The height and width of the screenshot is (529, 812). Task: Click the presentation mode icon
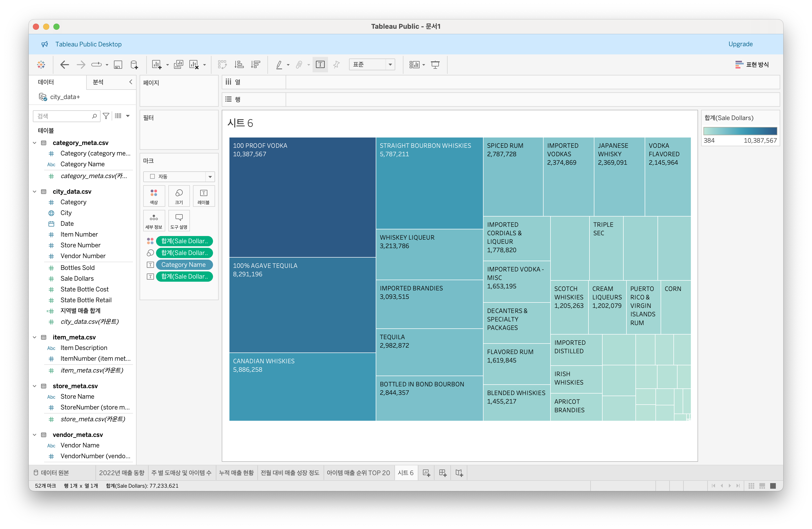pos(435,64)
